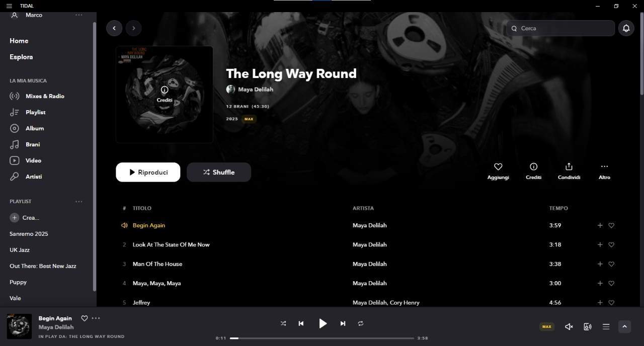Open the play queue icon
644x346 pixels.
pyautogui.click(x=606, y=326)
